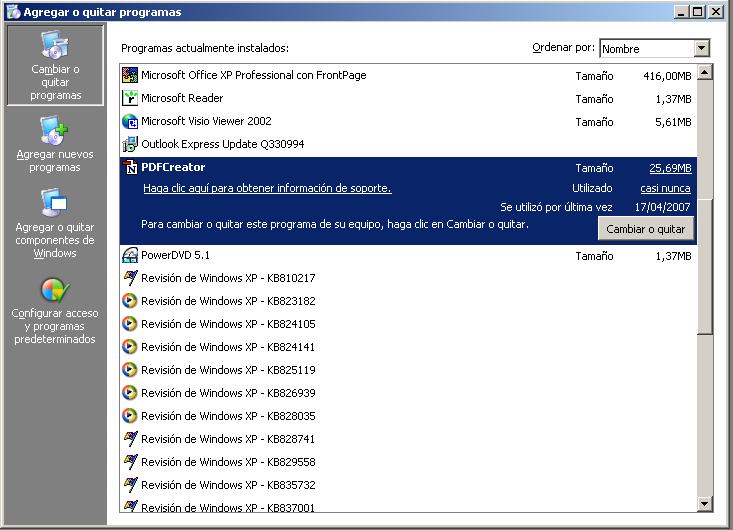This screenshot has height=530, width=733.
Task: Click the Outlook Express Update Q330994 icon
Action: click(130, 144)
